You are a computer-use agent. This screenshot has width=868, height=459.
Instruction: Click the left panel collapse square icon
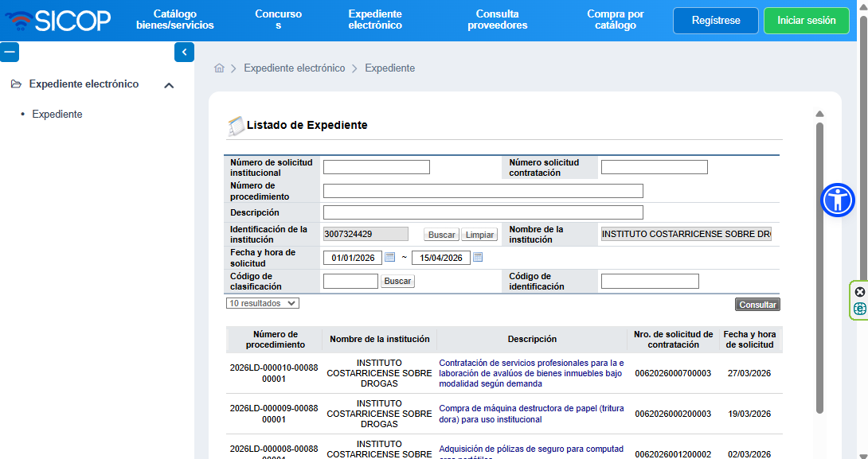10,52
